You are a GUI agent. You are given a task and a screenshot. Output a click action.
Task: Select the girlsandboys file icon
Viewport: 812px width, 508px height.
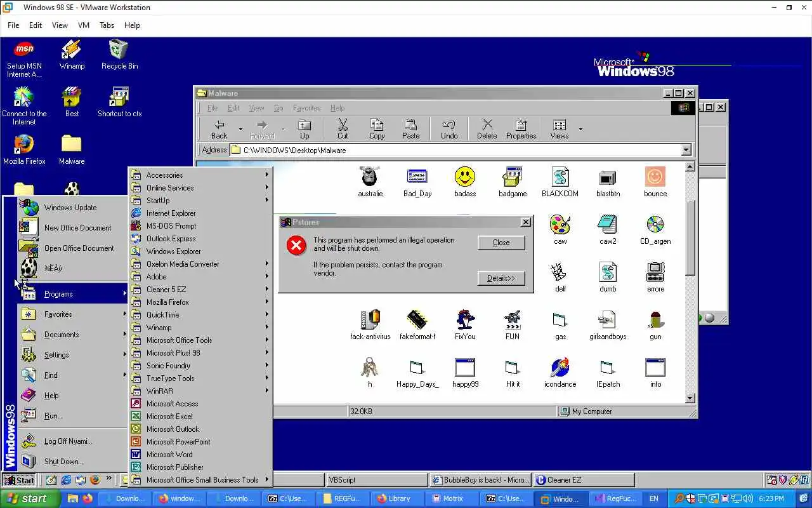pyautogui.click(x=608, y=321)
